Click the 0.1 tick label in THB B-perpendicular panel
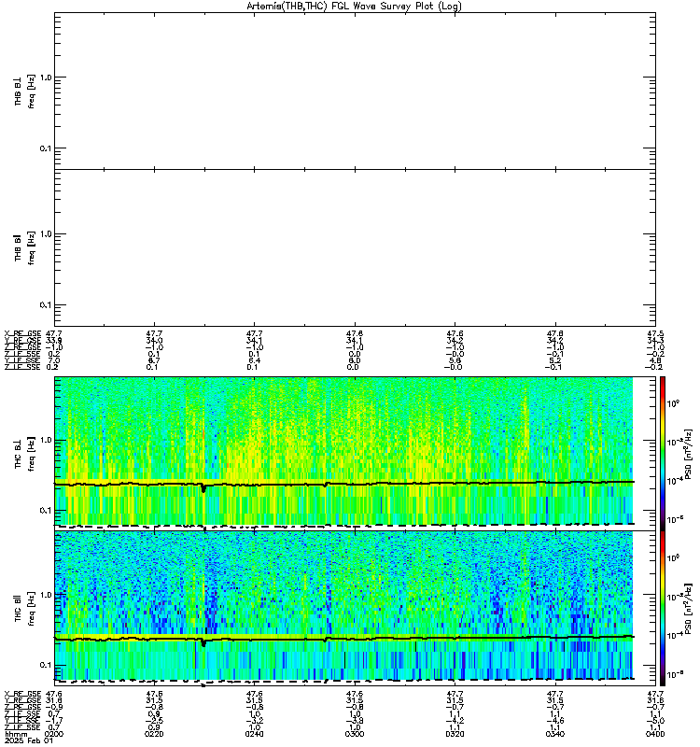The width and height of the screenshot is (700, 747). point(46,148)
